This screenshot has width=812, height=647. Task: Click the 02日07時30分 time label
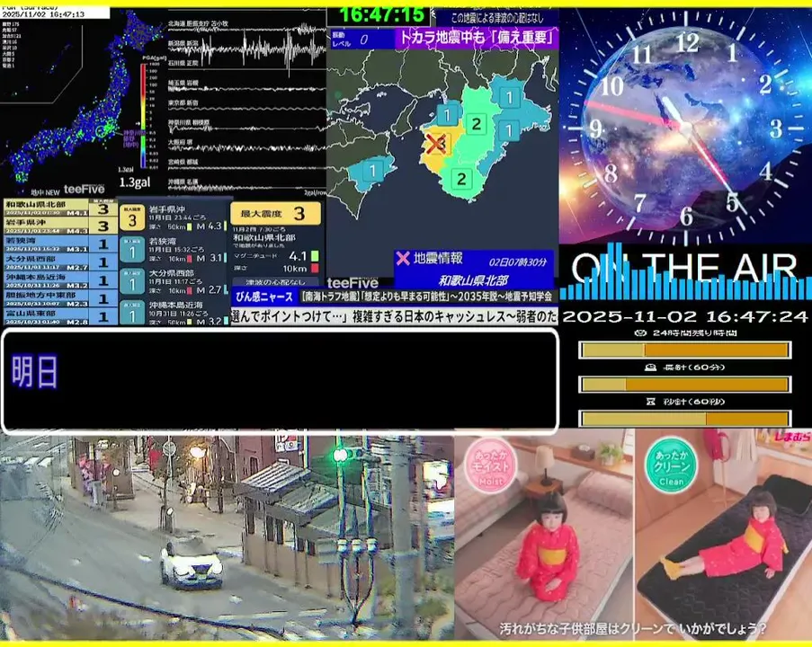tap(517, 261)
